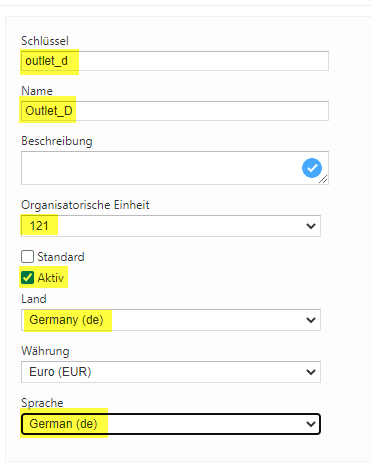Click the Name field label
The height and width of the screenshot is (467, 371).
(37, 91)
